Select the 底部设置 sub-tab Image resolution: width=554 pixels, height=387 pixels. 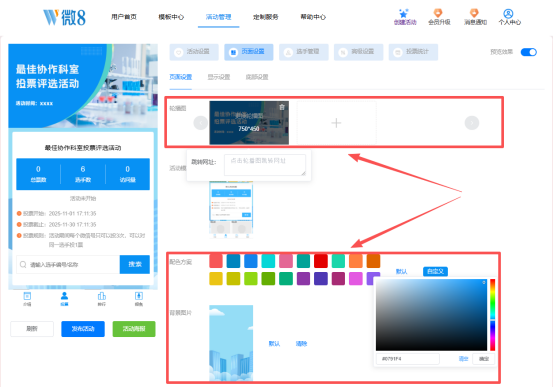click(257, 77)
